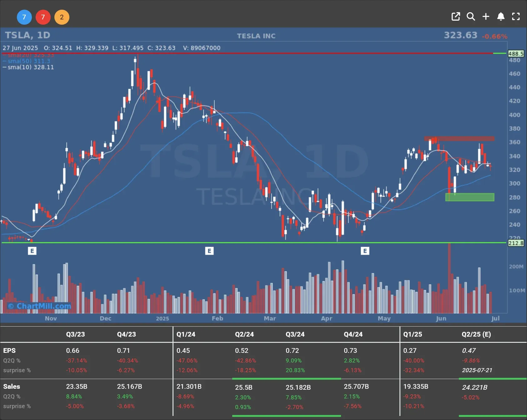Click the red resistance zone near 360
527x420 pixels.
point(459,138)
